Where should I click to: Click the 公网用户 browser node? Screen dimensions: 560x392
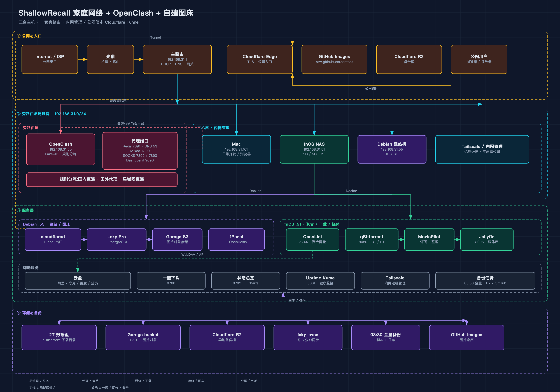tap(479, 59)
